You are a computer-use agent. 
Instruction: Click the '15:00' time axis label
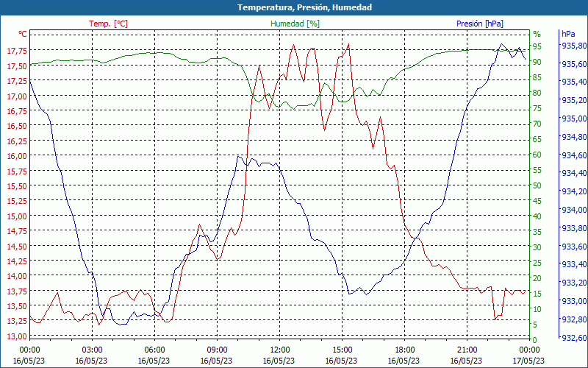coord(342,350)
